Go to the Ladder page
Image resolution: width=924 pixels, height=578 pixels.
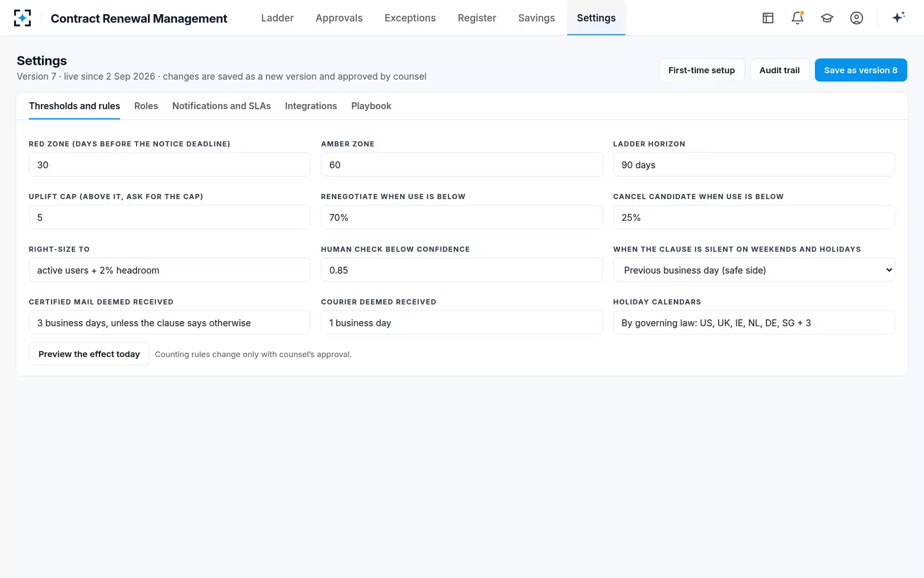(x=277, y=18)
